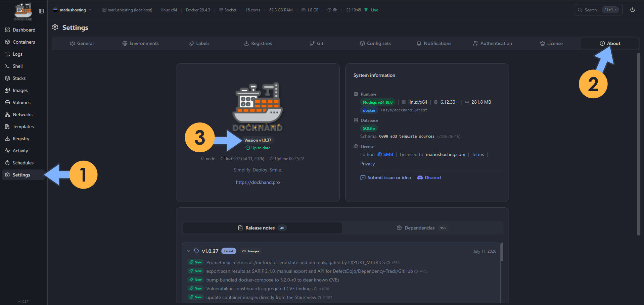Open the Registries tab

coord(258,43)
